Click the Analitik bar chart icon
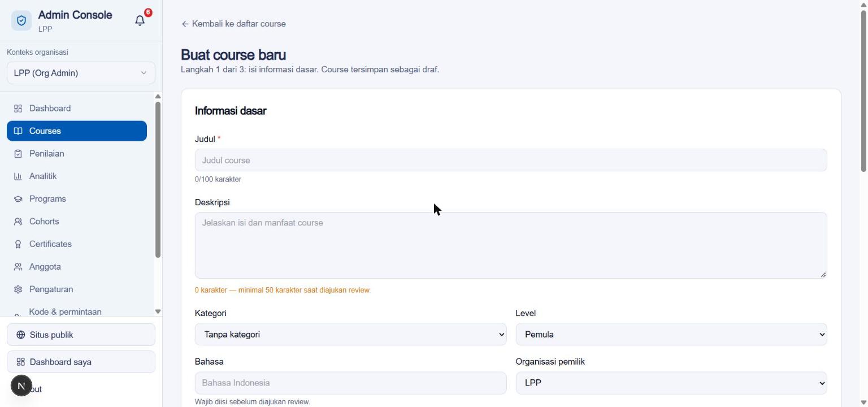The image size is (868, 407). (x=18, y=176)
